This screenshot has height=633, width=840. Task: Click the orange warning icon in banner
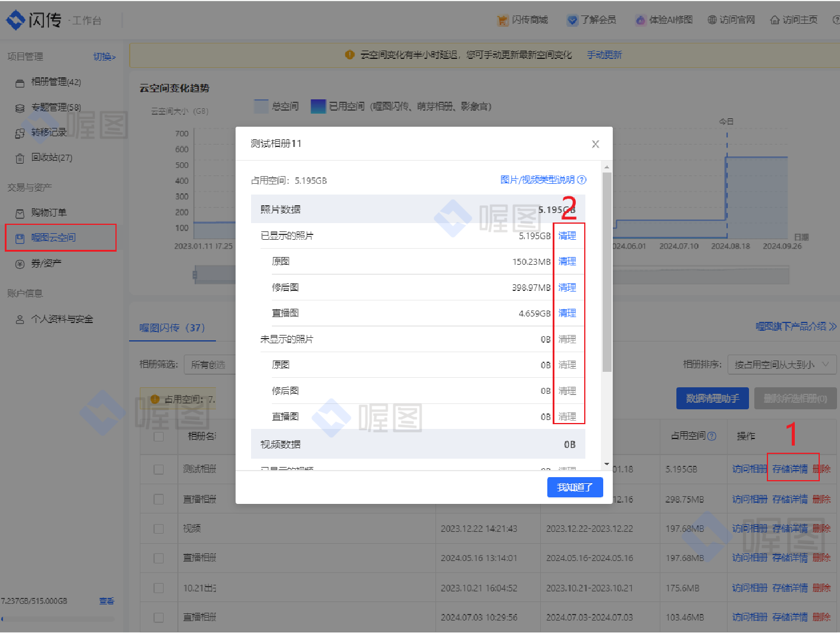coord(350,55)
